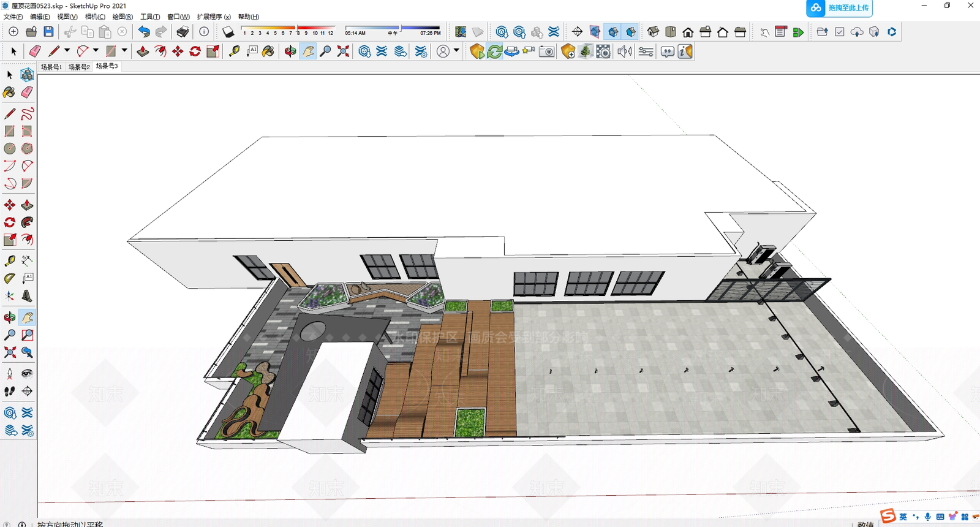This screenshot has width=980, height=527.
Task: Activate the Zoom Window tool
Action: (27, 335)
